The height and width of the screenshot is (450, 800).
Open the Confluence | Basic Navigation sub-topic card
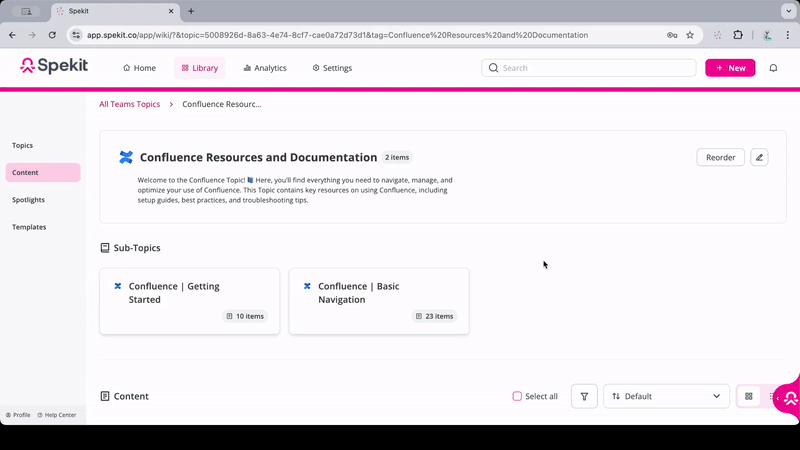[x=379, y=301]
